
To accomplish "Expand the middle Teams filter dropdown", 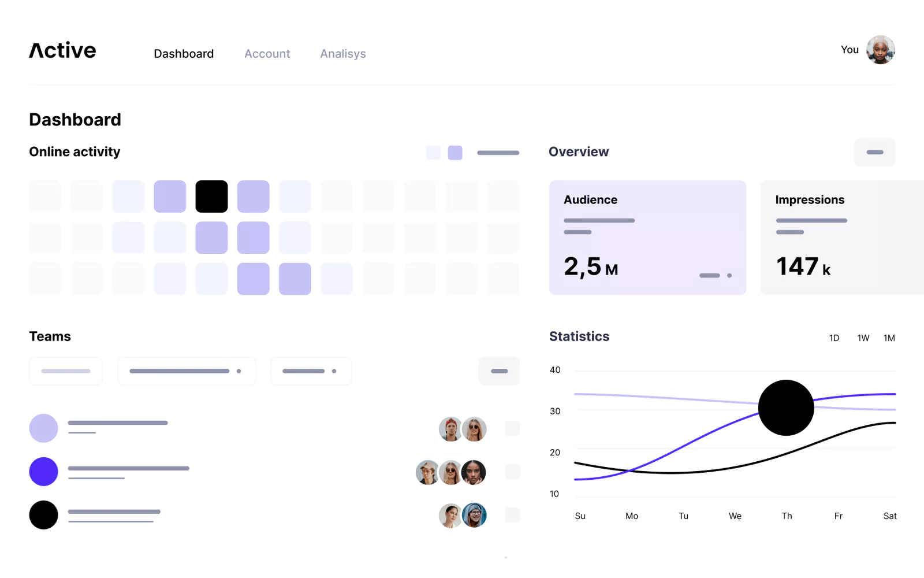I will tap(186, 371).
